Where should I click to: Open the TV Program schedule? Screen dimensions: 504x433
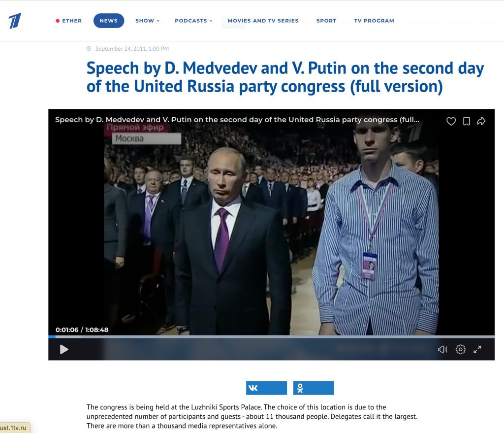(374, 21)
